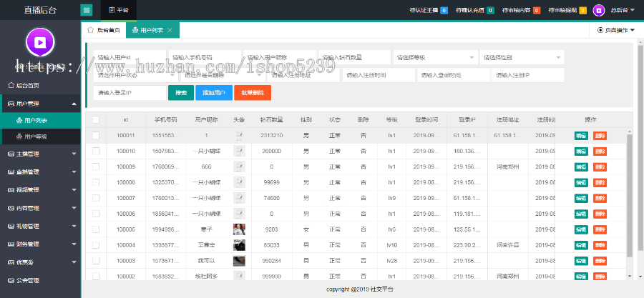Click the orange 待审核内容 count badge
Screen dimensions: 644x298
pyautogui.click(x=537, y=10)
